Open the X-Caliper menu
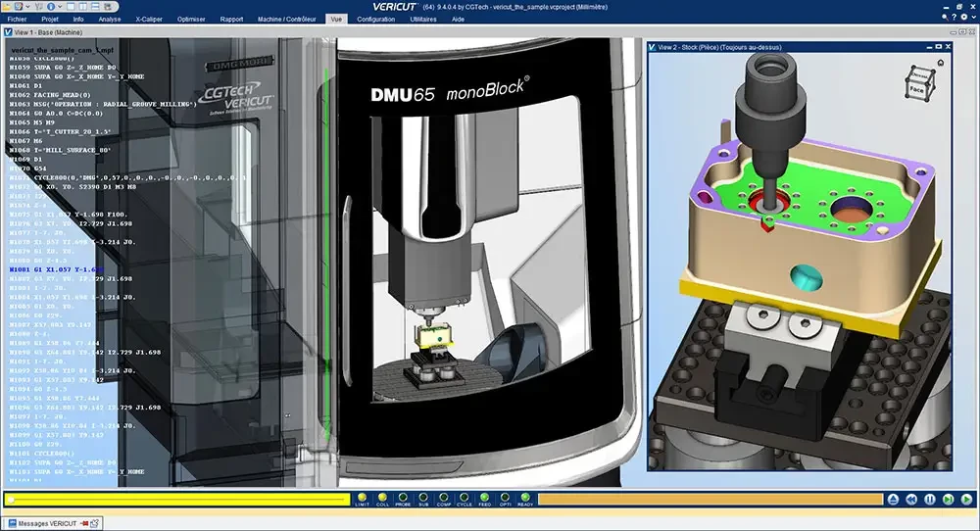980x531 pixels. (149, 20)
